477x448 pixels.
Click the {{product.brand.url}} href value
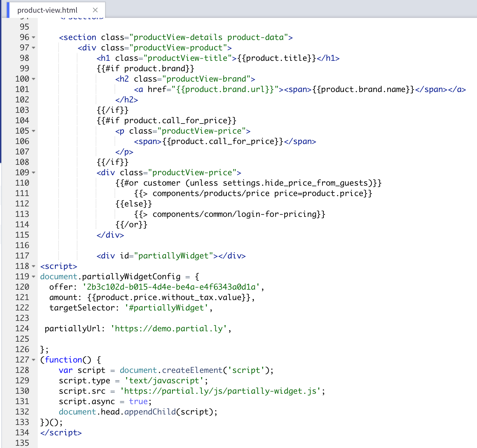click(x=225, y=89)
